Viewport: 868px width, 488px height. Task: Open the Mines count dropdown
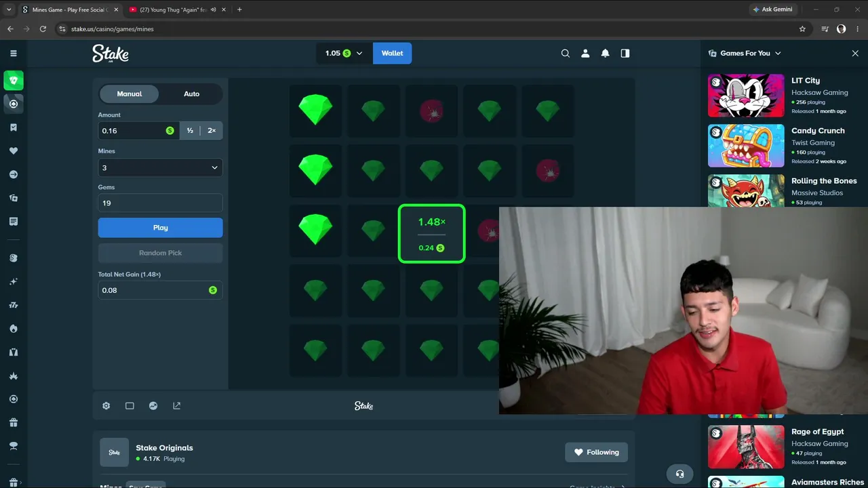click(160, 167)
